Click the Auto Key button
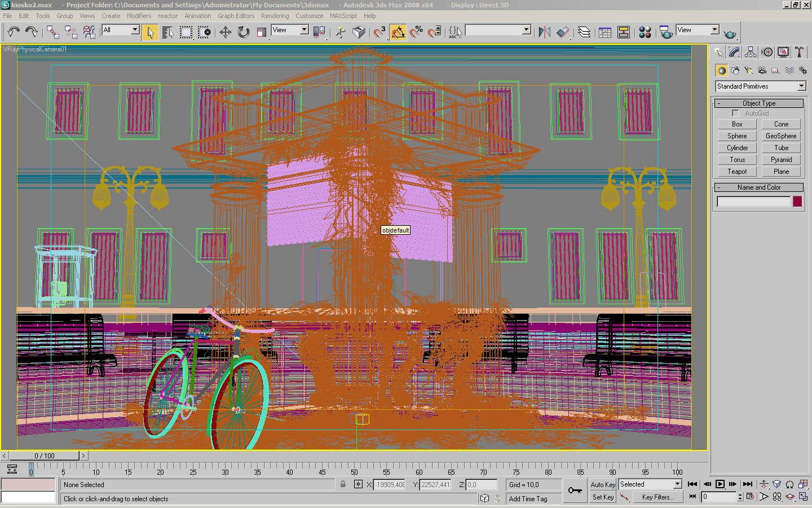This screenshot has height=508, width=812. tap(603, 484)
